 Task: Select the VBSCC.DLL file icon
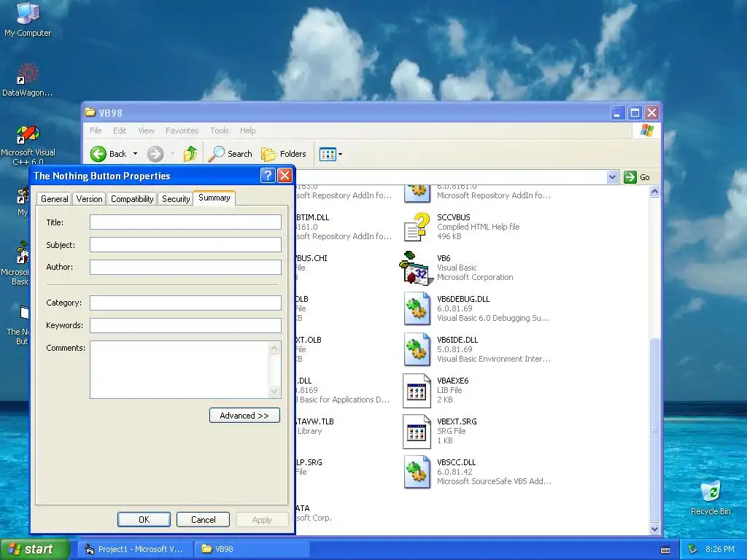417,472
